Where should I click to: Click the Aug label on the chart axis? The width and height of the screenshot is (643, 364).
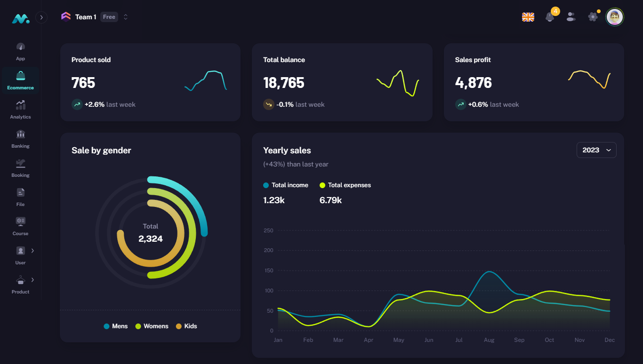489,340
